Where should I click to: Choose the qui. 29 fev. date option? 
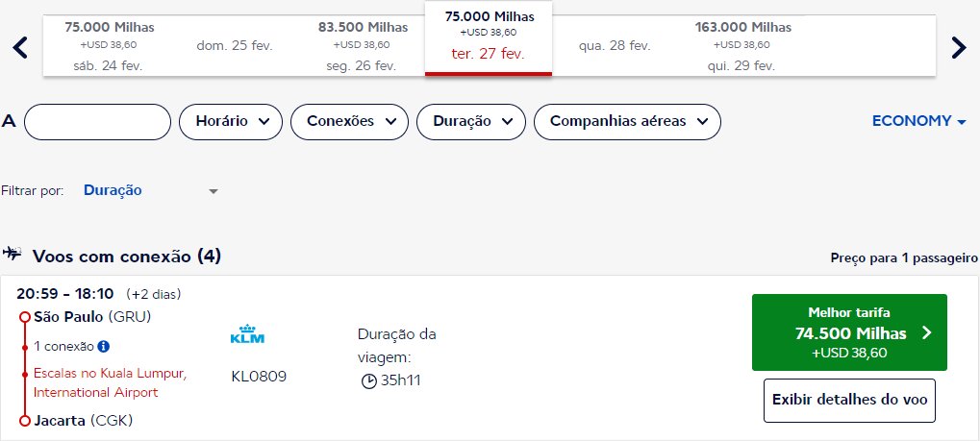click(x=743, y=47)
